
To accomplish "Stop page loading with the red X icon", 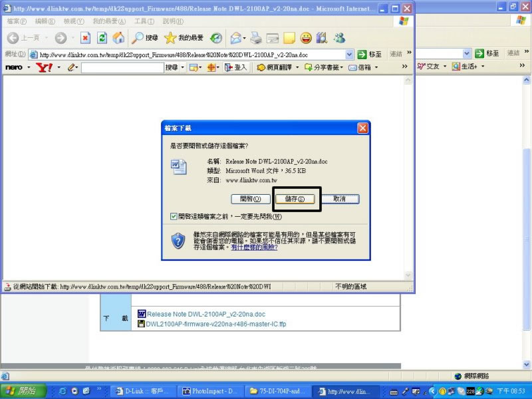I will [86, 38].
